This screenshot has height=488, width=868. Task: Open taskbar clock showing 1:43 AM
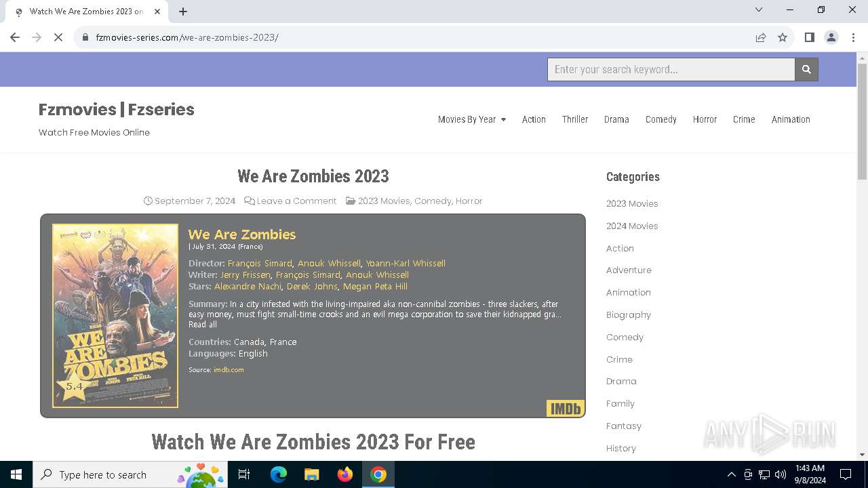tap(810, 474)
